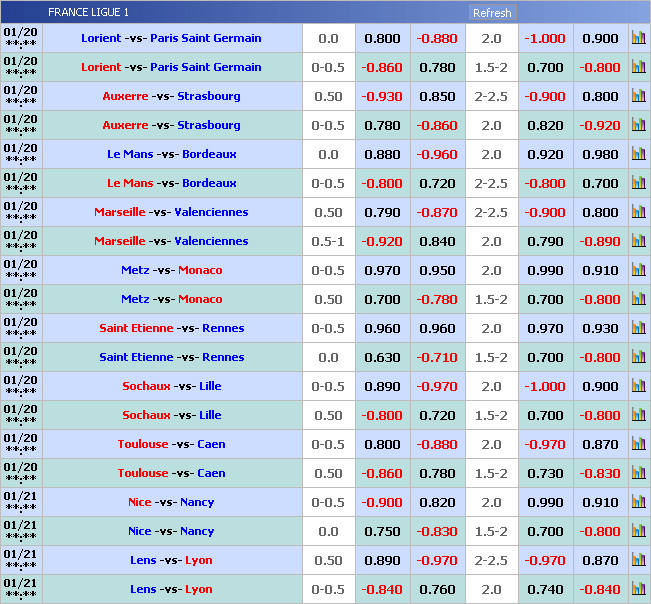Open chart icon for Auxerre-Strasbourg 0.50 handicap row

coord(638,97)
